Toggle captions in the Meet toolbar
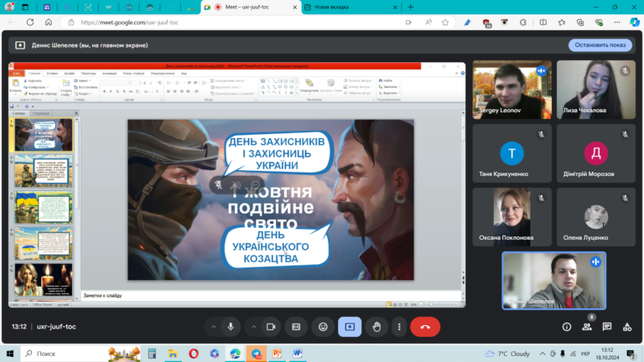Viewport: 644px width, 362px height. (x=296, y=327)
